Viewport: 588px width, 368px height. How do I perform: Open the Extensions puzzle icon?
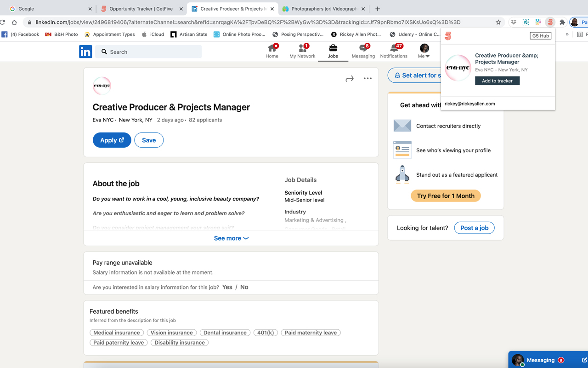[x=562, y=22]
